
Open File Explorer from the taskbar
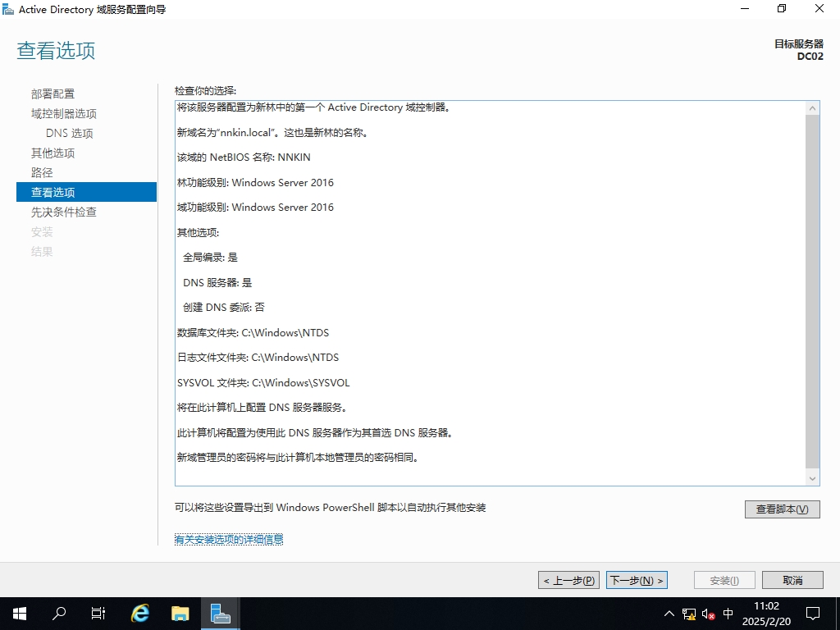click(180, 613)
